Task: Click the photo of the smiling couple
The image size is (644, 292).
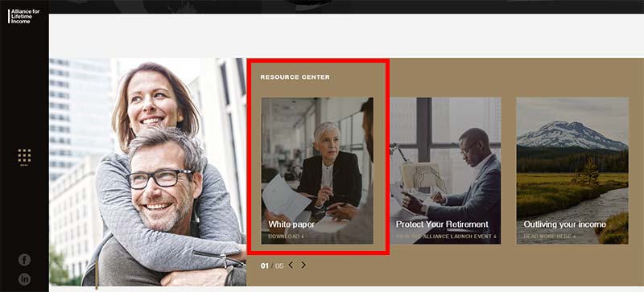Action: coord(148,171)
